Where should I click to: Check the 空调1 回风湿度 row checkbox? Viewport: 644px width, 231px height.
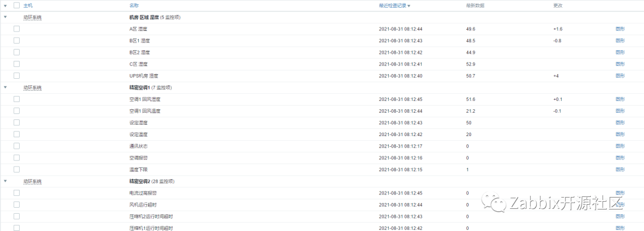click(x=17, y=99)
